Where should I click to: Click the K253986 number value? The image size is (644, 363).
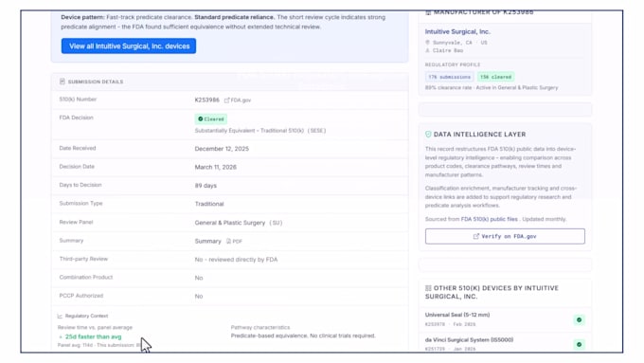pos(207,100)
